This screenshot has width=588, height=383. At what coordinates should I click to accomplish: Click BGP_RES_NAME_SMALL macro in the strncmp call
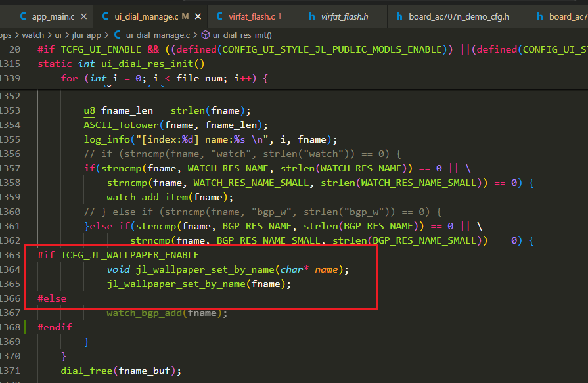click(269, 240)
